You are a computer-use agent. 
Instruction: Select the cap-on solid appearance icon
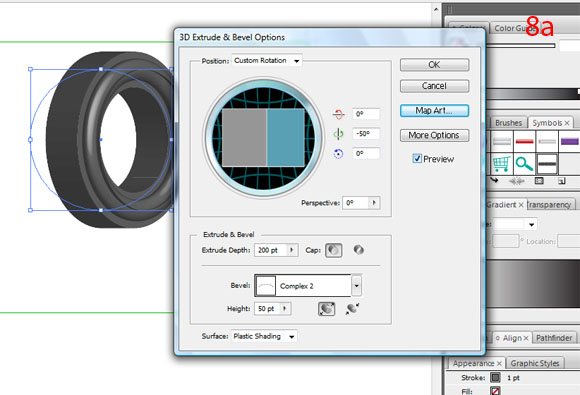[x=333, y=250]
